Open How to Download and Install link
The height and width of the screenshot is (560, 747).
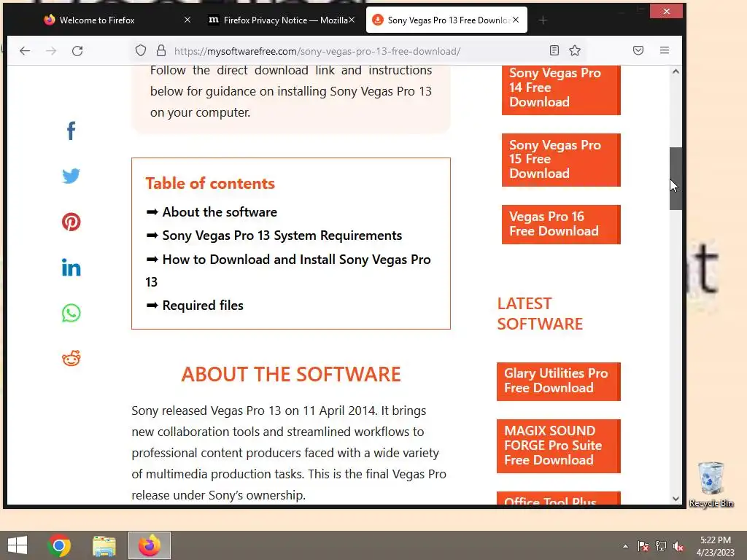[288, 271]
